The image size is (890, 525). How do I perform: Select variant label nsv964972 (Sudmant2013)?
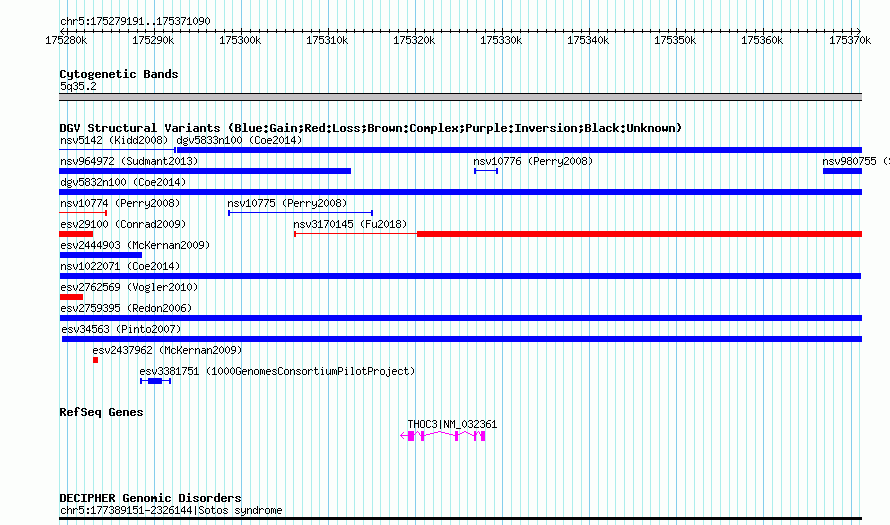129,161
